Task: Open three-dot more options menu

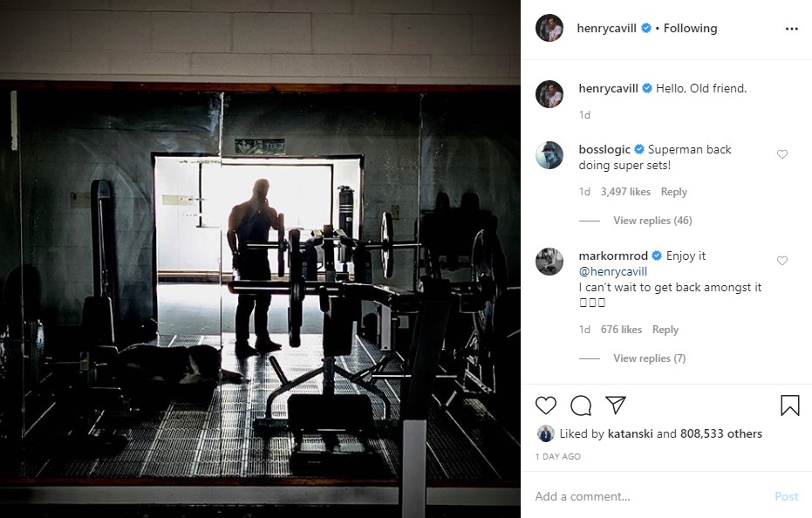Action: (x=792, y=29)
